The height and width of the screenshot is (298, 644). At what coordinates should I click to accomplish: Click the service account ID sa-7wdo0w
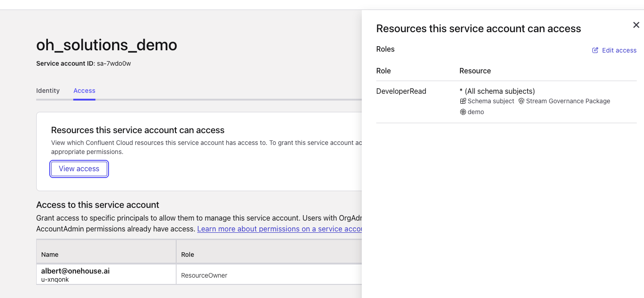click(114, 63)
